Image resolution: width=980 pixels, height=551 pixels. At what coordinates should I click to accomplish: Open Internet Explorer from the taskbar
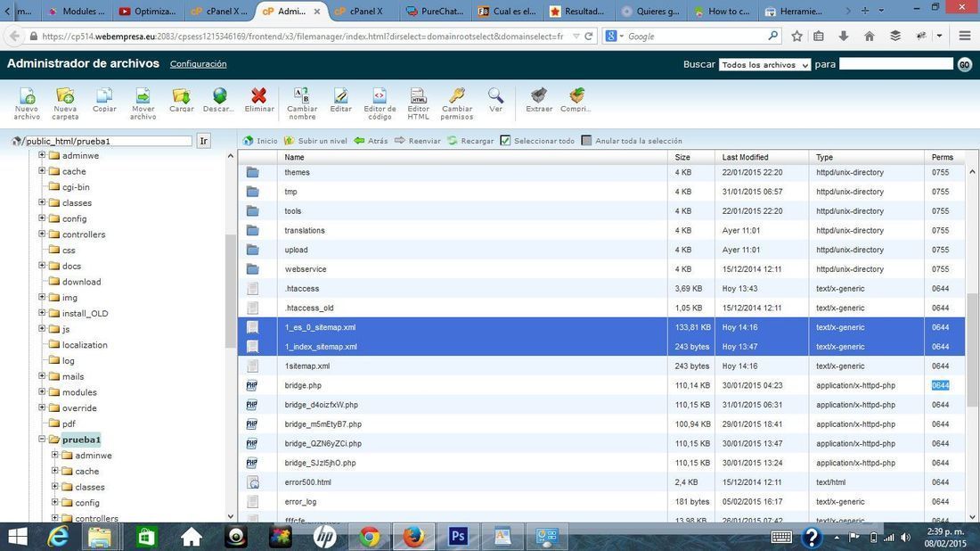58,537
